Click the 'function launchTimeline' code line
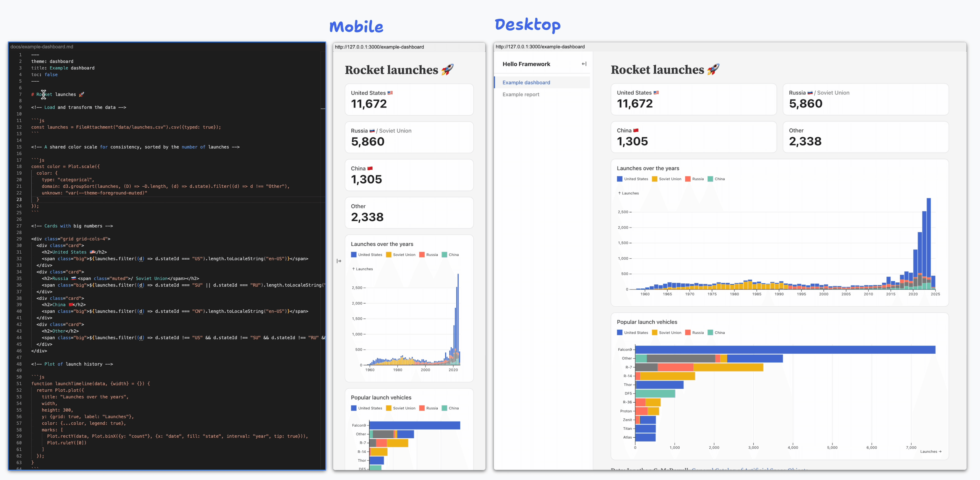Screen dimensions: 980x480 [91, 384]
